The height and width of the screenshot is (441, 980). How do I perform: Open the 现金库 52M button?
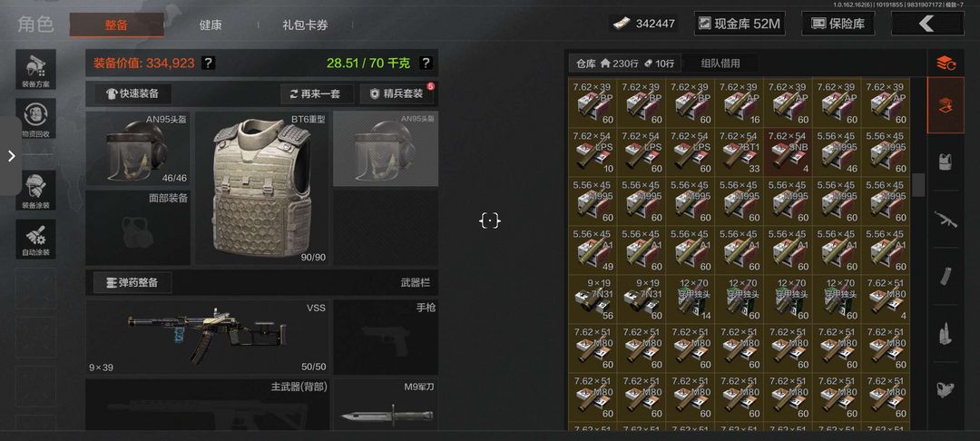coord(740,24)
